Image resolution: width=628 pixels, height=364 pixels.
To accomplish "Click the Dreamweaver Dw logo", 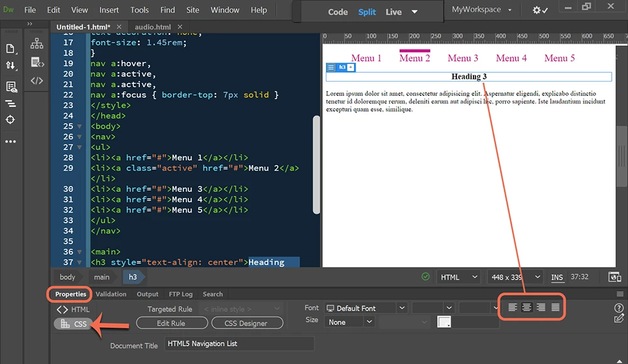I will click(8, 9).
